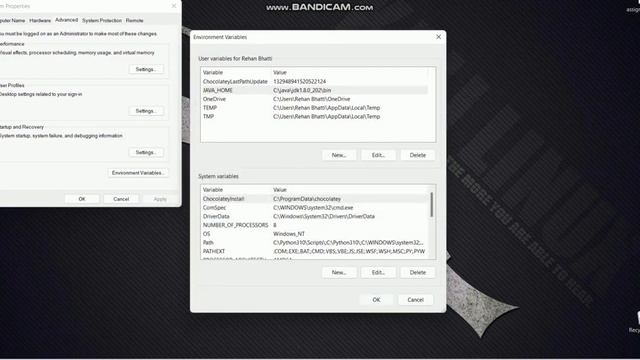Click the Variable column header in user variables
640x360 pixels.
click(213, 72)
